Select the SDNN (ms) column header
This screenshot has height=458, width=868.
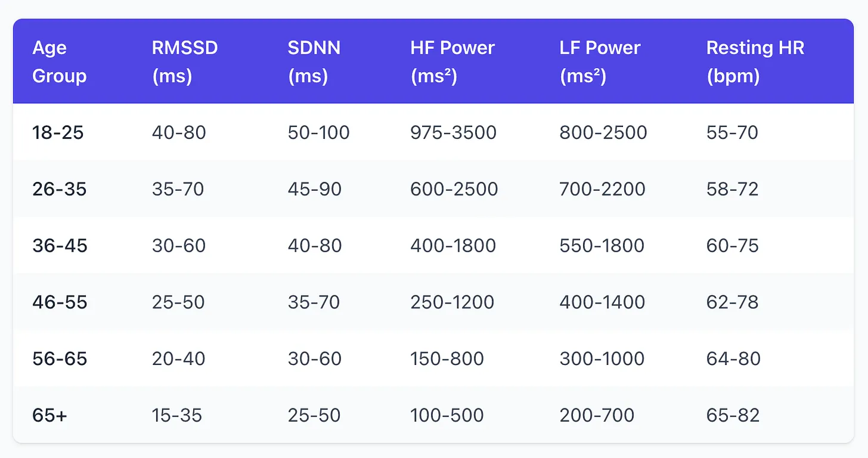point(314,61)
